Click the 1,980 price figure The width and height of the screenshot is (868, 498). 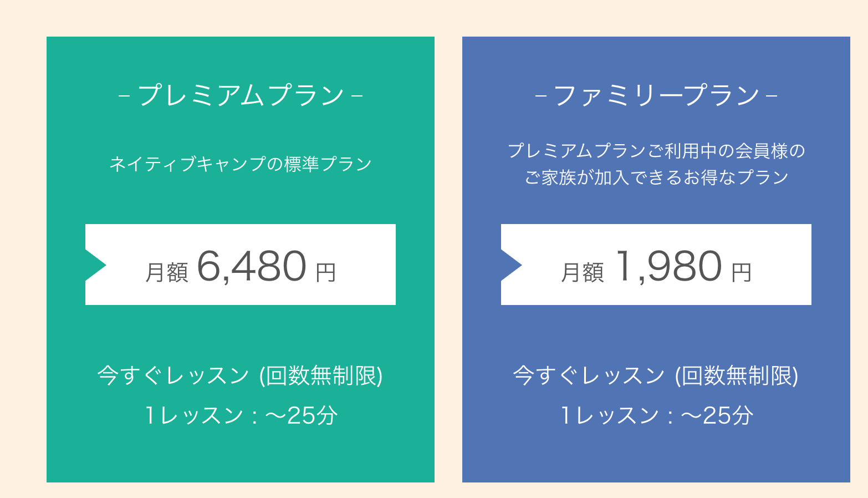point(668,266)
